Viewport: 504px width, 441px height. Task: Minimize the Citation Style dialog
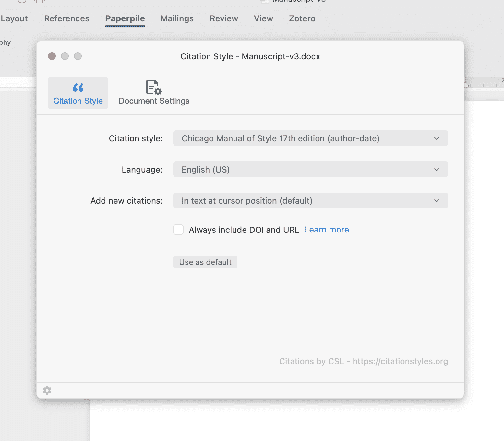(x=65, y=56)
